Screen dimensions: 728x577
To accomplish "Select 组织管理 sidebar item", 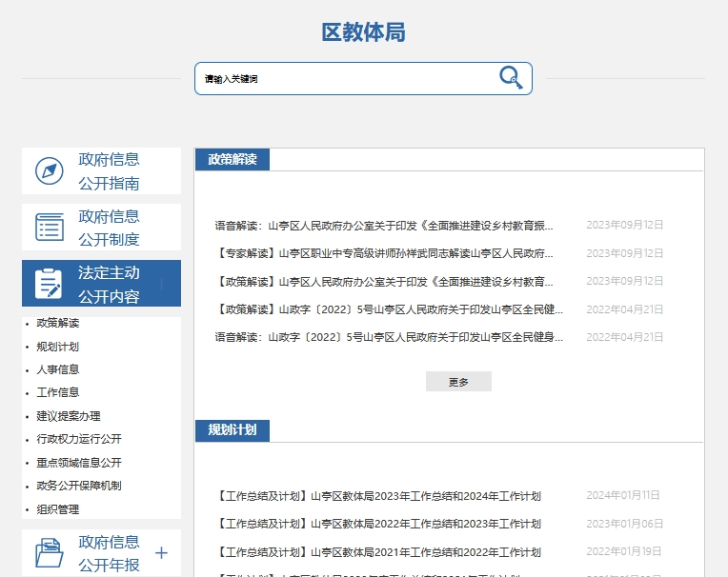I will click(x=58, y=509).
